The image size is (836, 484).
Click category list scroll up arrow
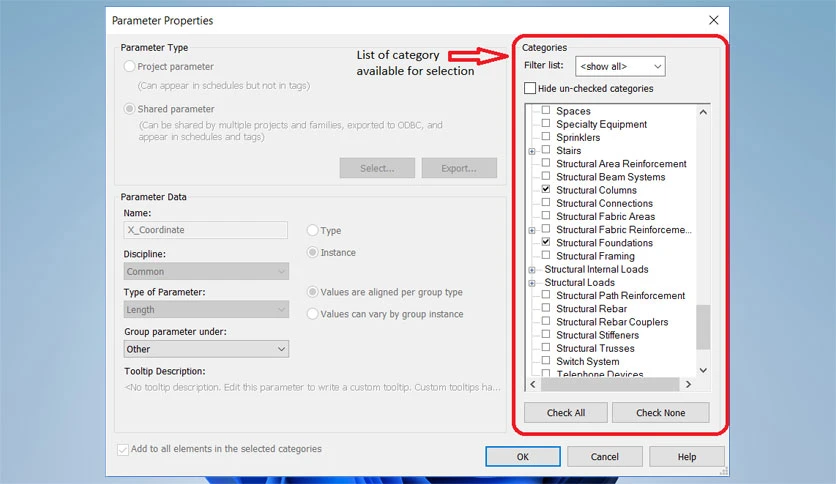pos(703,112)
